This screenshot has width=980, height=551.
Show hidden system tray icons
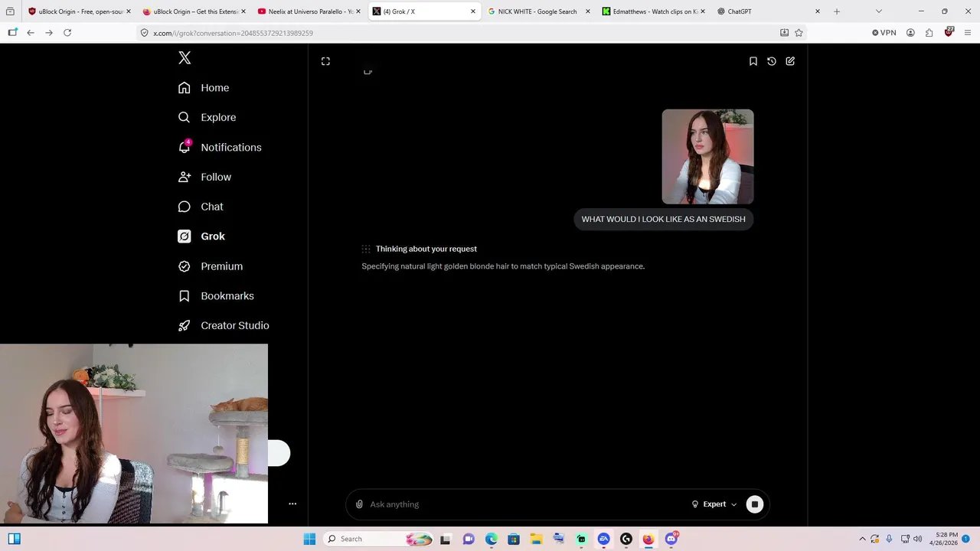pyautogui.click(x=862, y=539)
